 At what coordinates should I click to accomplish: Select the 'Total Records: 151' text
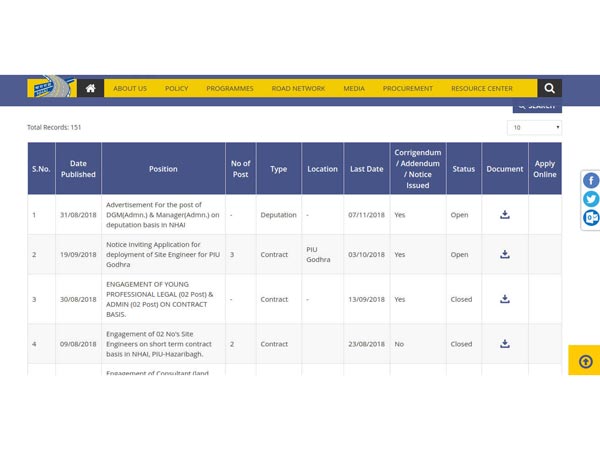(54, 127)
